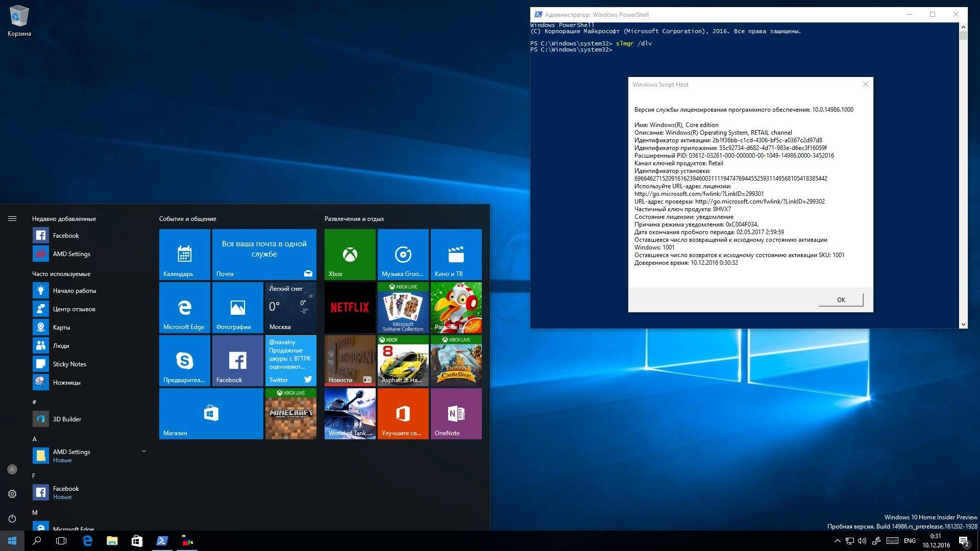Image resolution: width=980 pixels, height=551 pixels.
Task: Expand the AMD Settings folder chevron
Action: [x=144, y=451]
